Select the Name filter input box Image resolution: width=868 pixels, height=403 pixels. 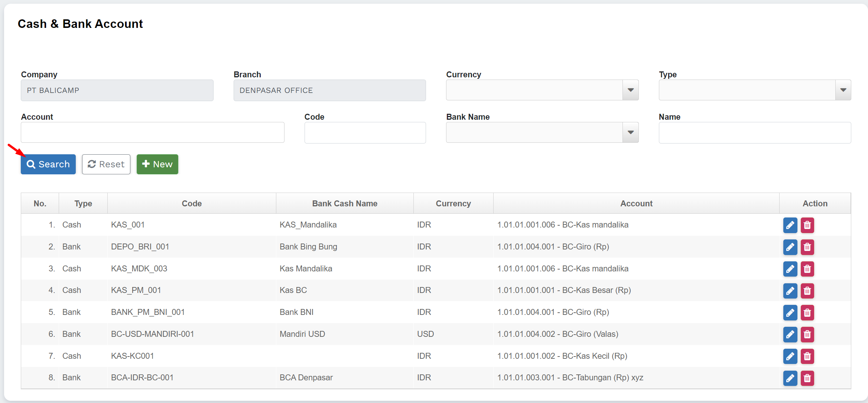coord(754,133)
